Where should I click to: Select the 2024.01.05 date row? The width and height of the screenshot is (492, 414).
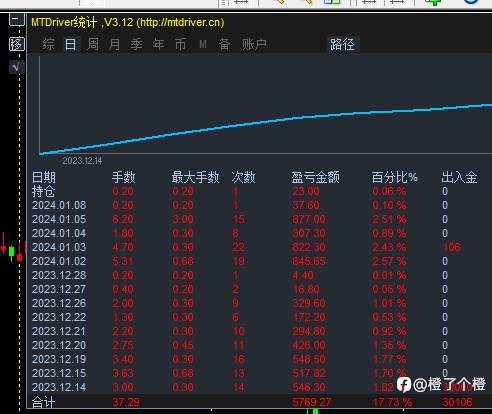click(59, 219)
